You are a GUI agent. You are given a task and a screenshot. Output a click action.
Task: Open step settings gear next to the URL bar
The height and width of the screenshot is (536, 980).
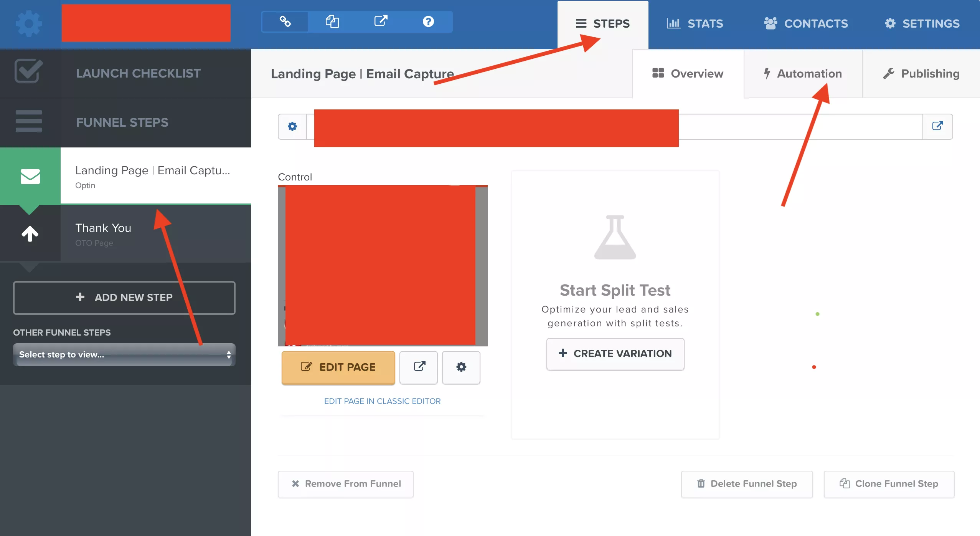click(x=292, y=126)
